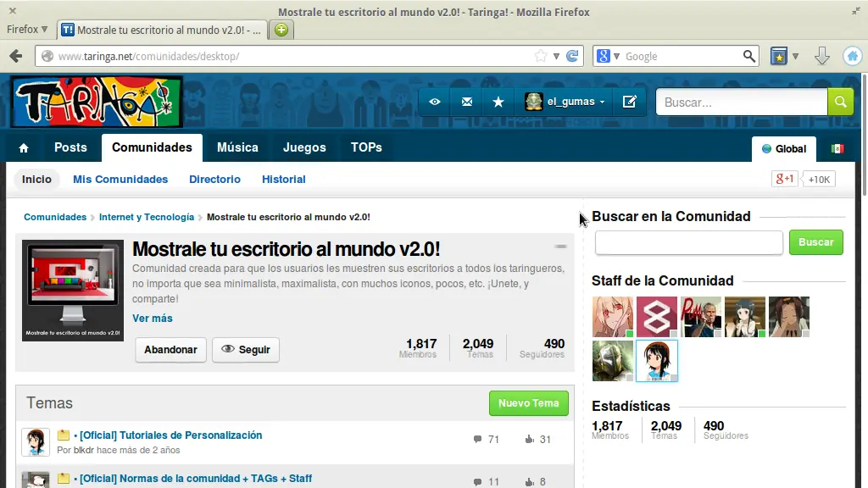The image size is (868, 488).
Task: Toggle following with the Seguir button
Action: pos(246,350)
